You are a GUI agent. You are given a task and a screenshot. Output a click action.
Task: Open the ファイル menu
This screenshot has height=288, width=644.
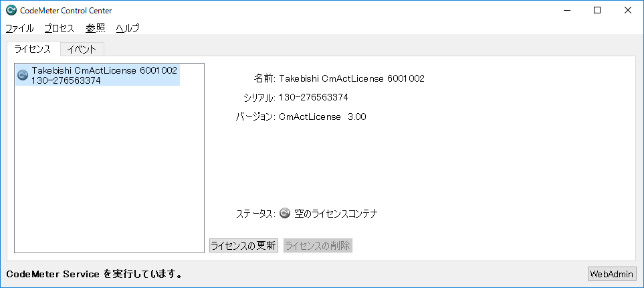coord(19,28)
